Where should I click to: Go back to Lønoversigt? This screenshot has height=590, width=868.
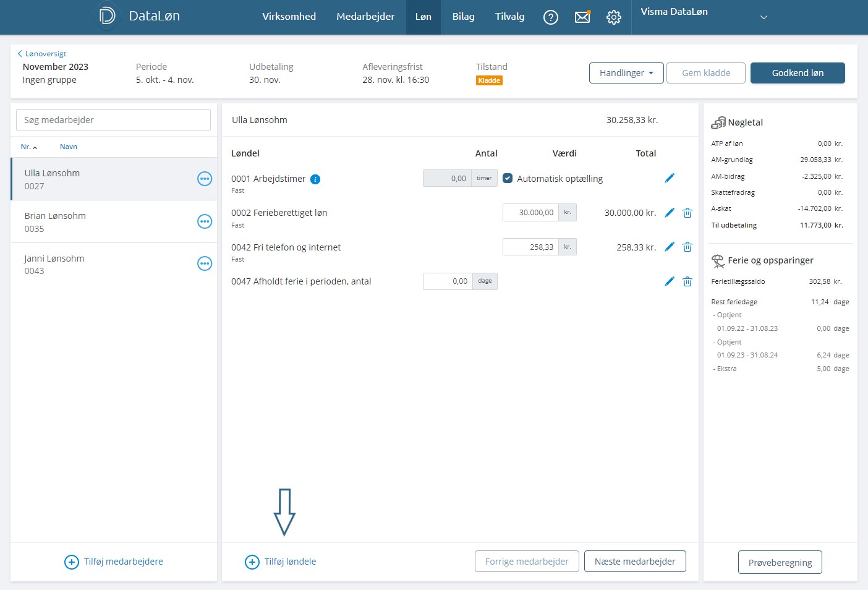click(42, 54)
